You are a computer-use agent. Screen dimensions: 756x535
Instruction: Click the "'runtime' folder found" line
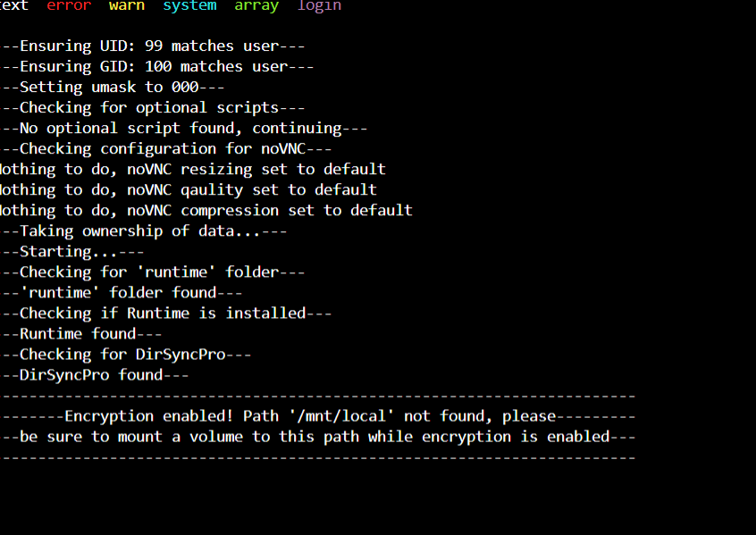[121, 293]
